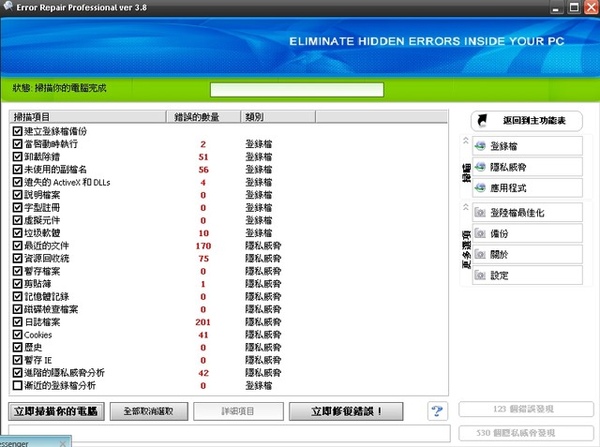Click the arrow icon on 返回到主功能表
Image resolution: width=600 pixels, height=447 pixels.
tap(483, 121)
